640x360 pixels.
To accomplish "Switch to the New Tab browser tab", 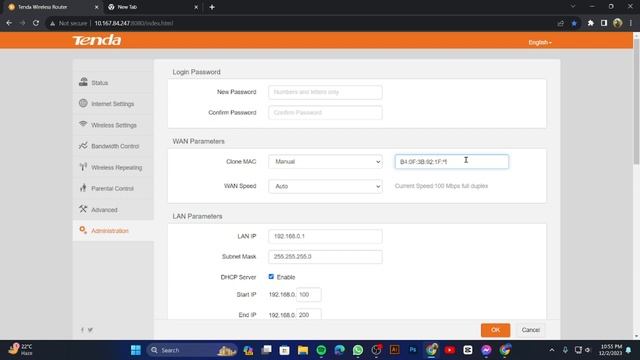I will click(x=149, y=7).
